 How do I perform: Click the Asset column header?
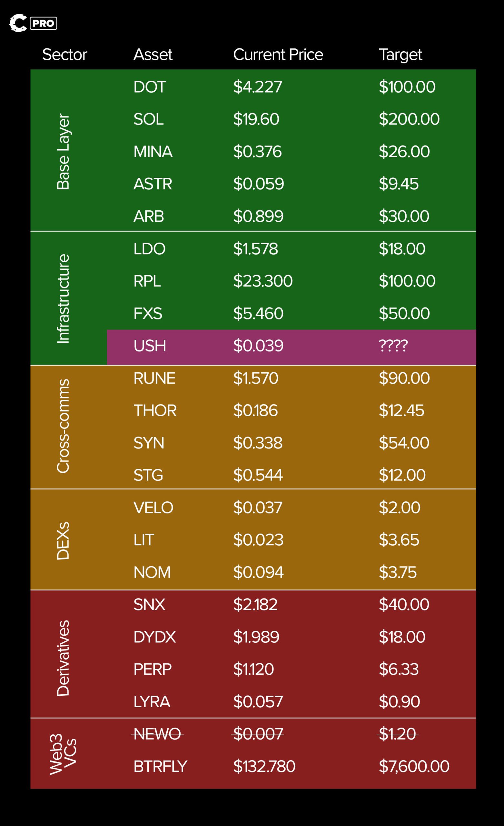click(x=153, y=55)
